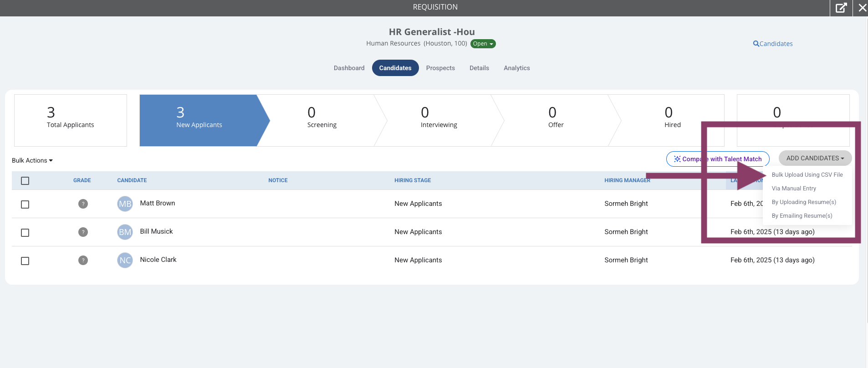Click the MB avatar icon

(125, 204)
